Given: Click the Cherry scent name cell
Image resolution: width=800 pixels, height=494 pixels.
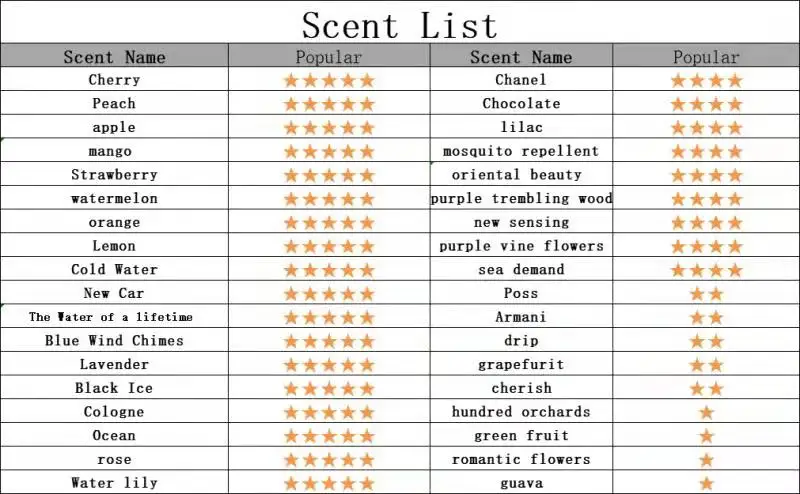Looking at the screenshot, I should tap(114, 80).
